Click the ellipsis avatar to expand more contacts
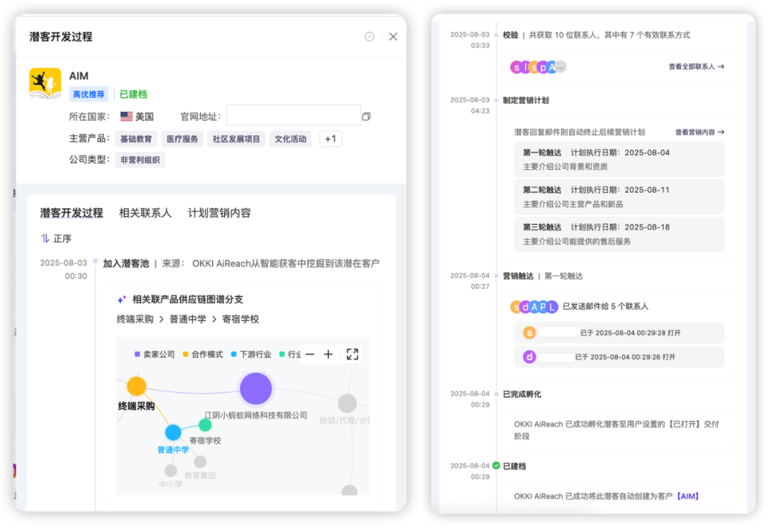Screen dimensions: 774x532 pos(560,67)
